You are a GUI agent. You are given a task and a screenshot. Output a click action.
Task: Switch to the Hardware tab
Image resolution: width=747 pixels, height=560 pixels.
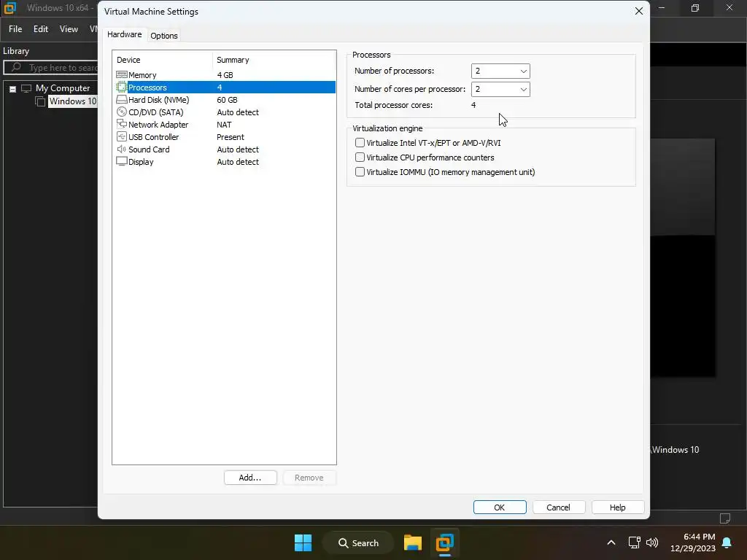[x=124, y=34]
